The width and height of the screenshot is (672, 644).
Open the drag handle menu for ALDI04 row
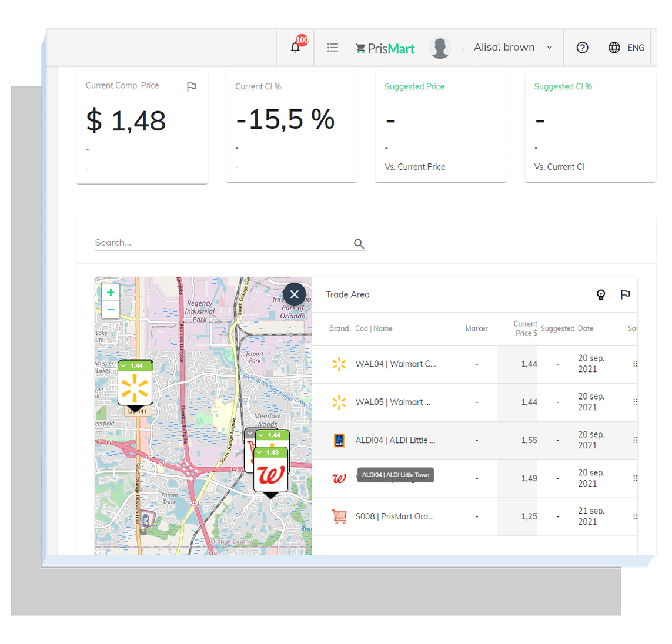(635, 440)
